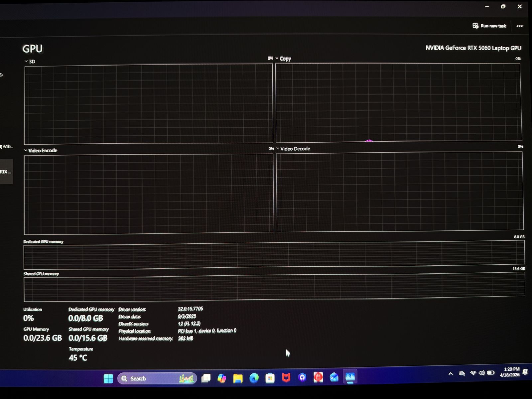Open Task View from the taskbar

206,378
